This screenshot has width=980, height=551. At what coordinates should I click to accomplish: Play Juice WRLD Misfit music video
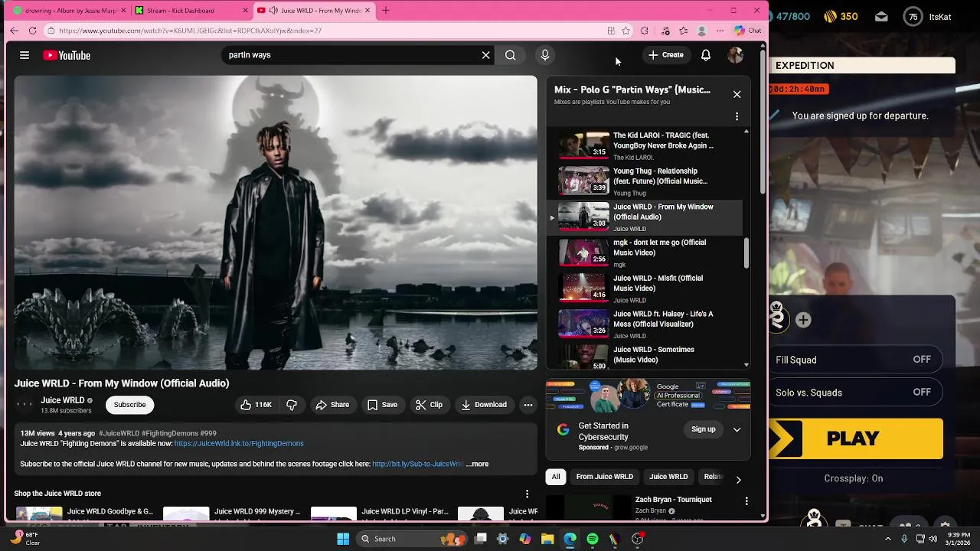645,289
